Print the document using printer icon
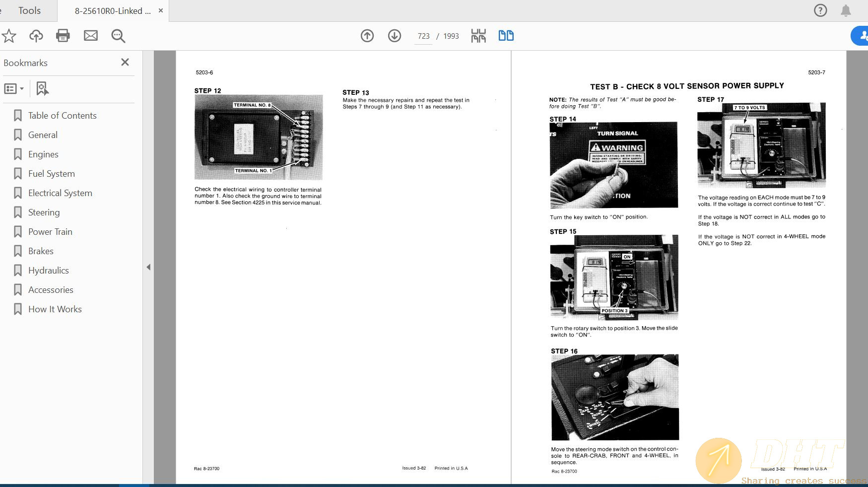Image resolution: width=868 pixels, height=487 pixels. click(x=63, y=36)
